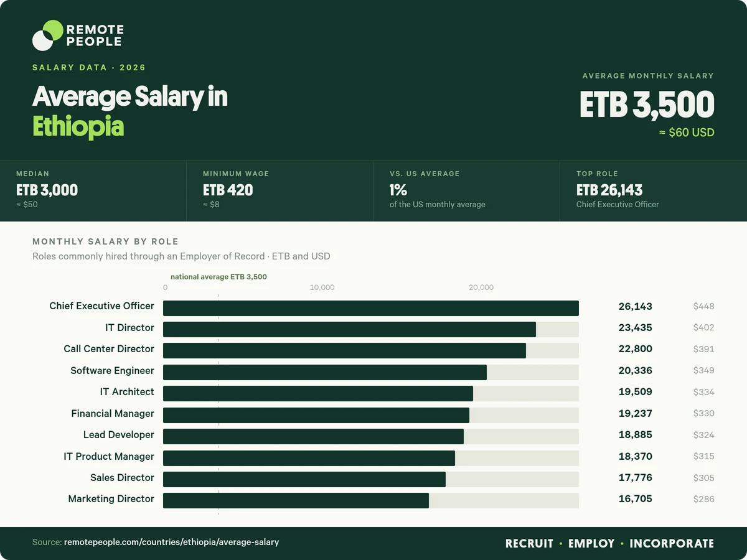The image size is (747, 560).
Task: Click the IT Director salary bar
Action: 349,330
